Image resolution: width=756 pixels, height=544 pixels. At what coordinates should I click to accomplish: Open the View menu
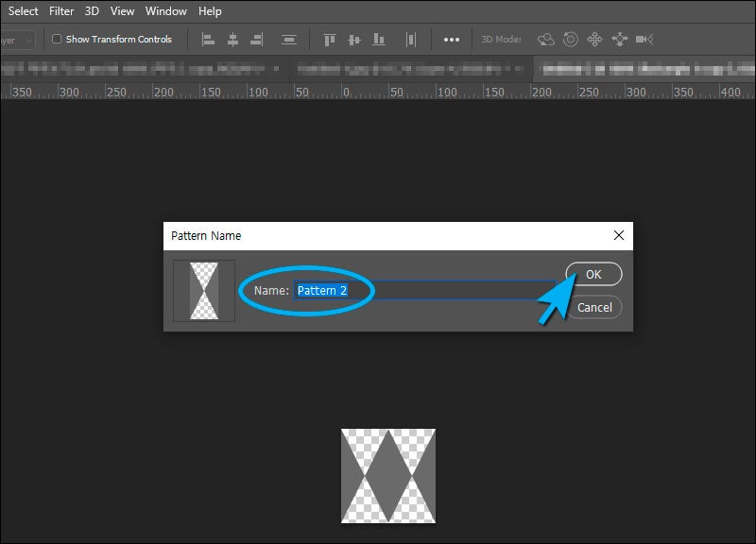click(122, 11)
